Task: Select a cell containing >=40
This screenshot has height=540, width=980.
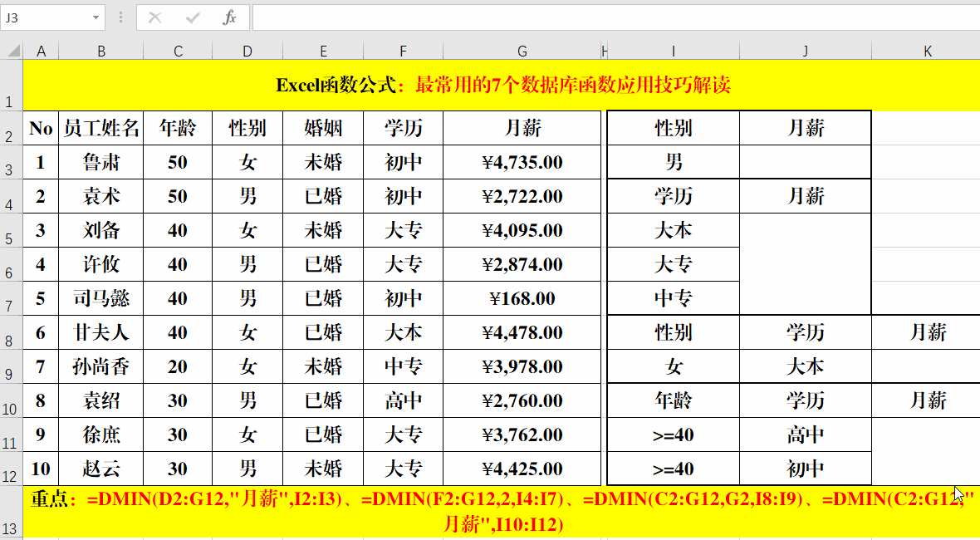Action: [674, 434]
